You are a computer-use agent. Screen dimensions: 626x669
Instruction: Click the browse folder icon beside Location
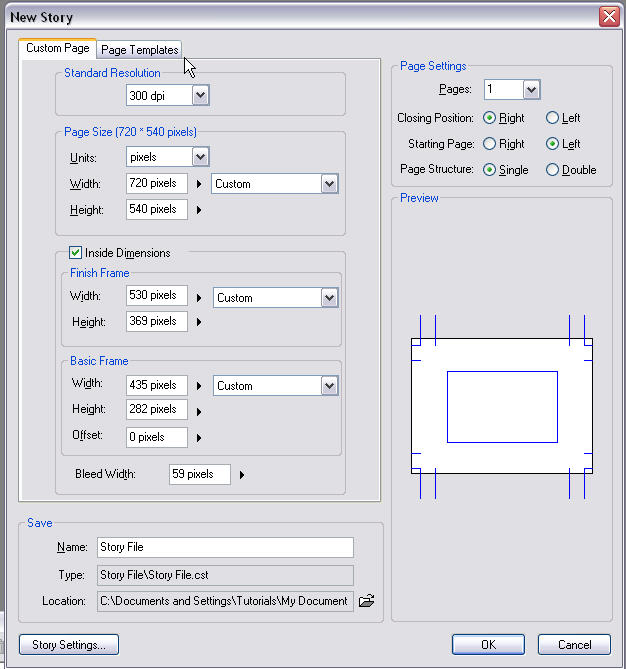coord(367,601)
